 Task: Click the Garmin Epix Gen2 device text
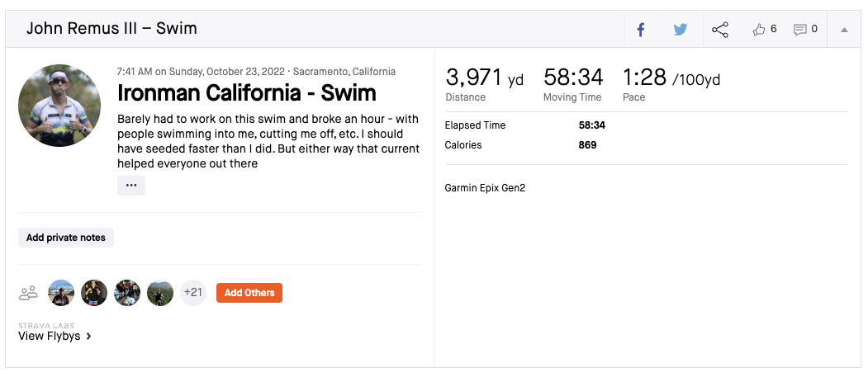tap(485, 188)
